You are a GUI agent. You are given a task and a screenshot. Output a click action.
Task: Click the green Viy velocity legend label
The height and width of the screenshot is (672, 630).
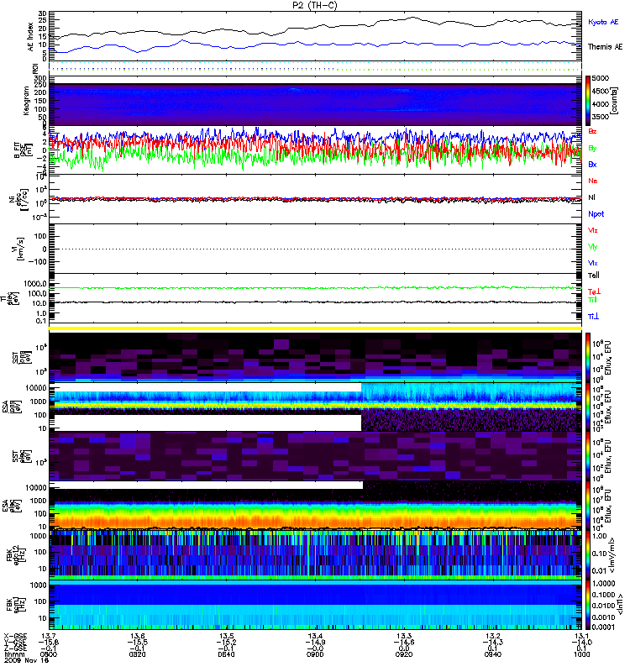click(593, 247)
